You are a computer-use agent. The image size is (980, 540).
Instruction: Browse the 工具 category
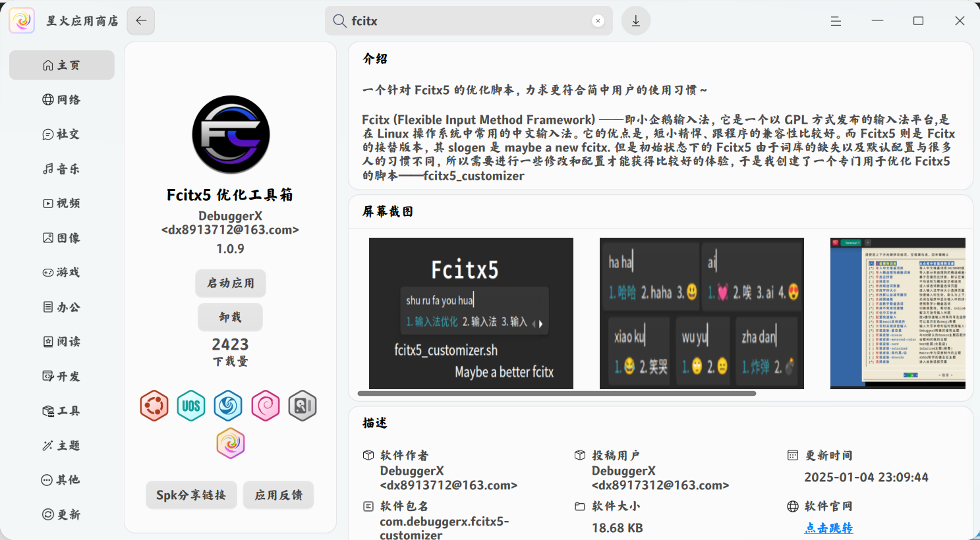click(x=62, y=411)
